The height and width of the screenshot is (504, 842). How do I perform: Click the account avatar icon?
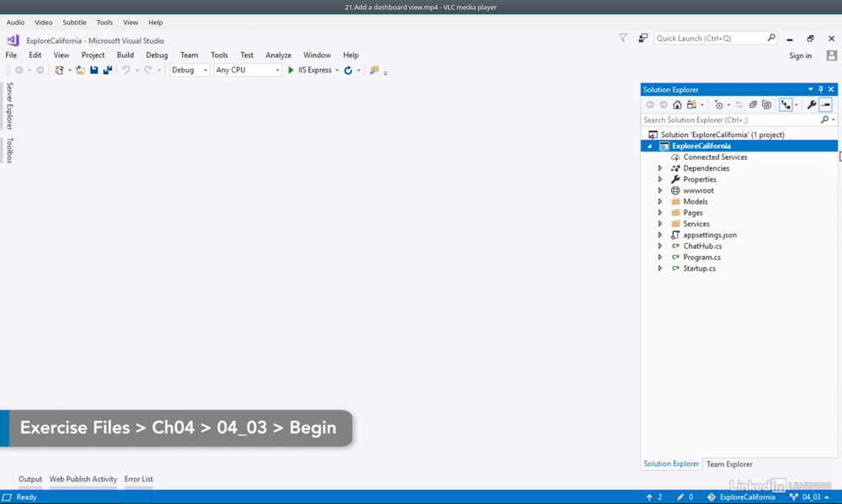(x=832, y=56)
